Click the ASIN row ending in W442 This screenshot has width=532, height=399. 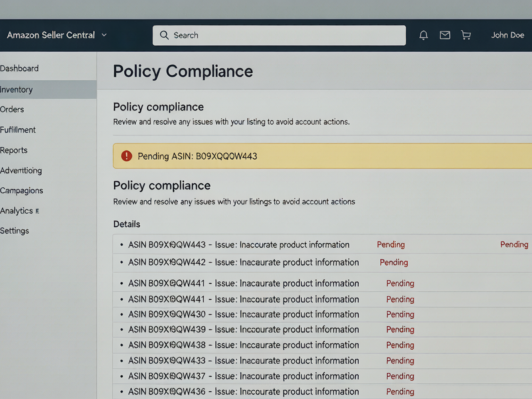pyautogui.click(x=322, y=262)
